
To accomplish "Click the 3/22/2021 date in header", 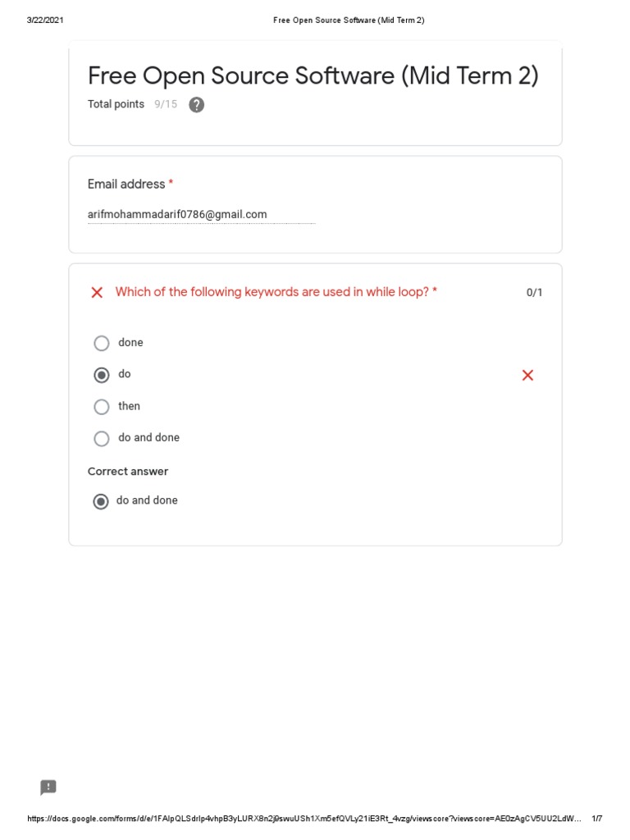I will point(45,20).
